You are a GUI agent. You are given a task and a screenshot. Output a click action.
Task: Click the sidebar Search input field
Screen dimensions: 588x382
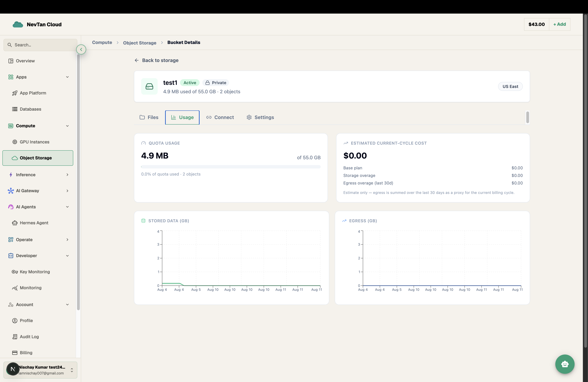point(40,45)
